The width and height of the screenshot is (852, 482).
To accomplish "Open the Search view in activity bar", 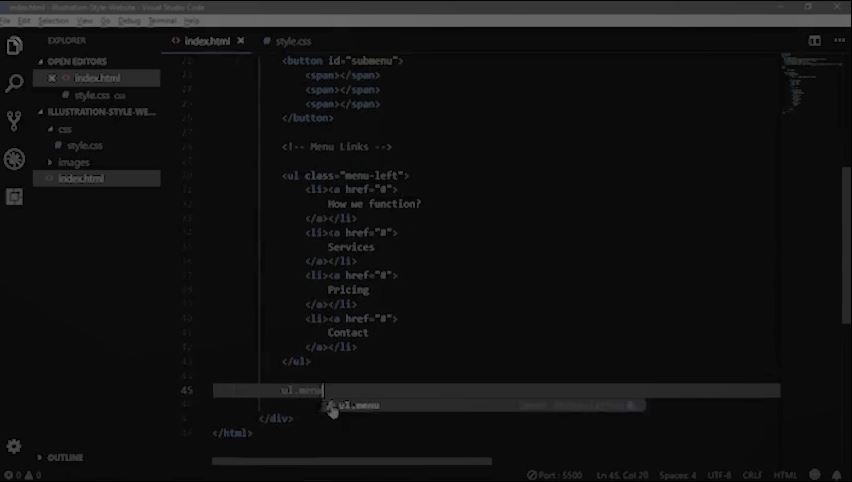I will 14,84.
